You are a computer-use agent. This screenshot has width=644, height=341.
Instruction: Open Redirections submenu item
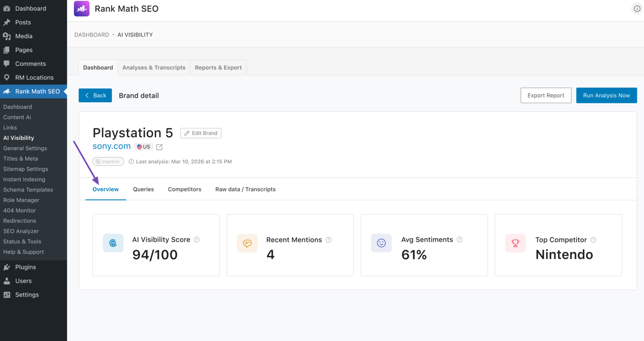point(20,220)
